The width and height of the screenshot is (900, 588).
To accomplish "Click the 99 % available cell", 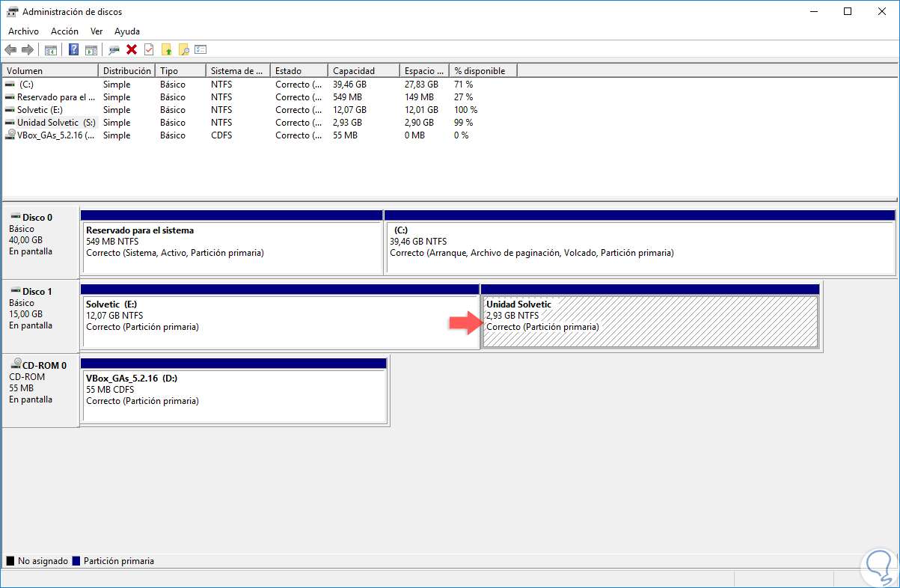I will [463, 123].
